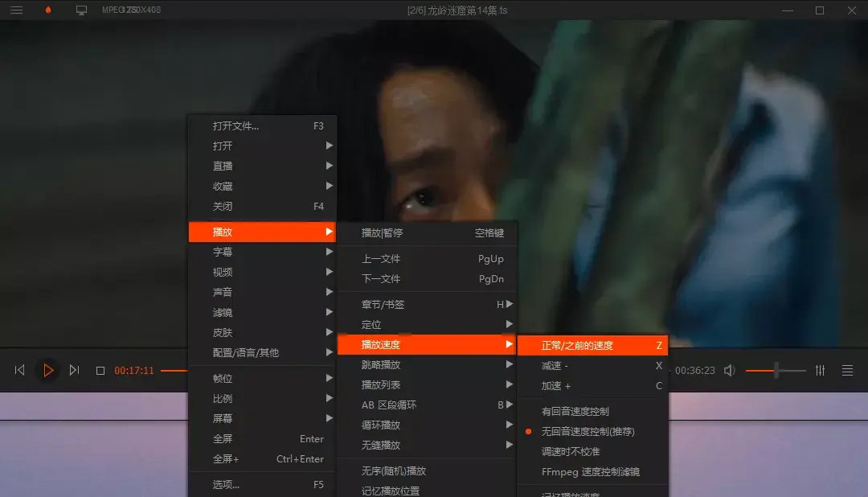
Task: Open the equalizer controls icon
Action: coord(821,370)
